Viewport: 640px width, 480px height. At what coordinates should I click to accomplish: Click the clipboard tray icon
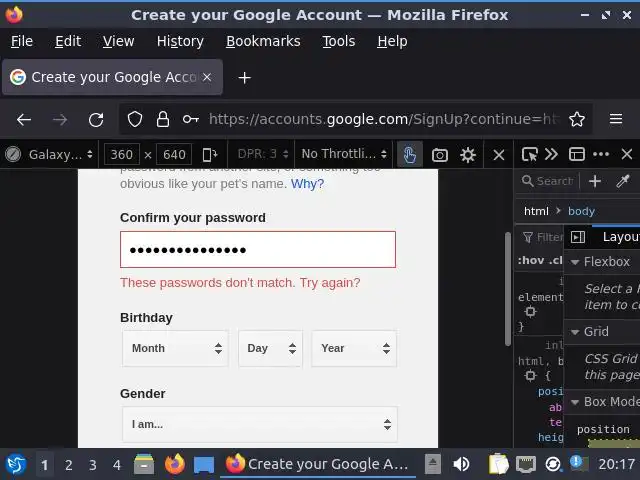coord(498,464)
